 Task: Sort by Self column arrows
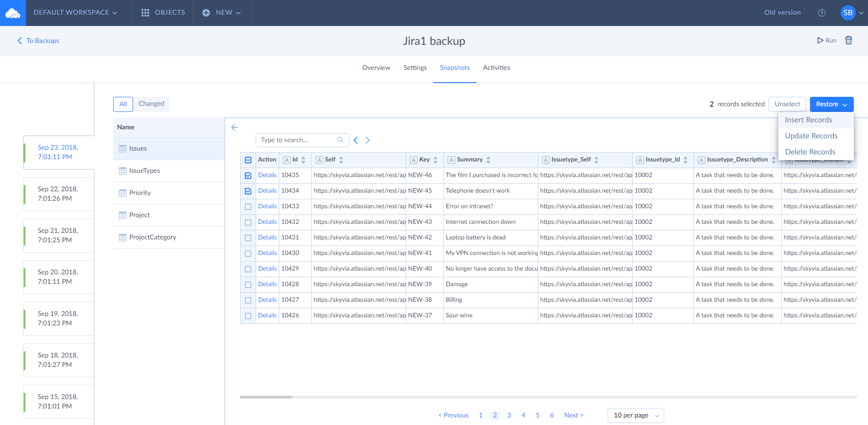(x=341, y=160)
